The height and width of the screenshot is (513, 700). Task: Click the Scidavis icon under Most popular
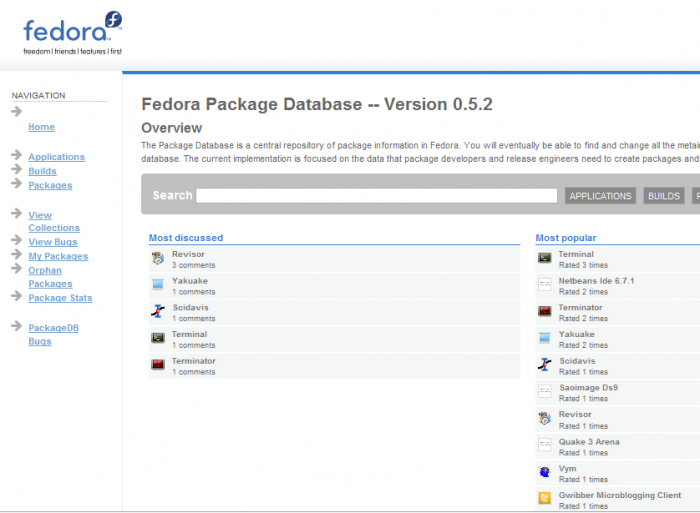(544, 364)
